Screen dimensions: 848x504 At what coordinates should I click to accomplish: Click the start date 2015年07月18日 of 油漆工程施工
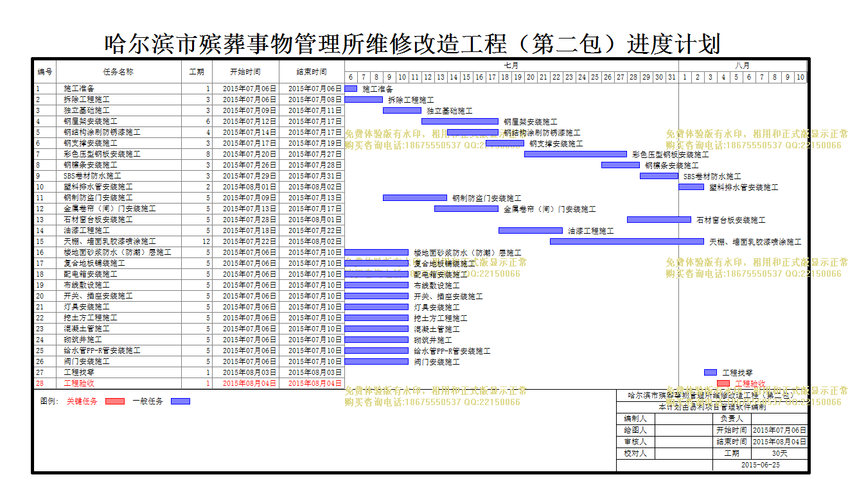(x=249, y=230)
